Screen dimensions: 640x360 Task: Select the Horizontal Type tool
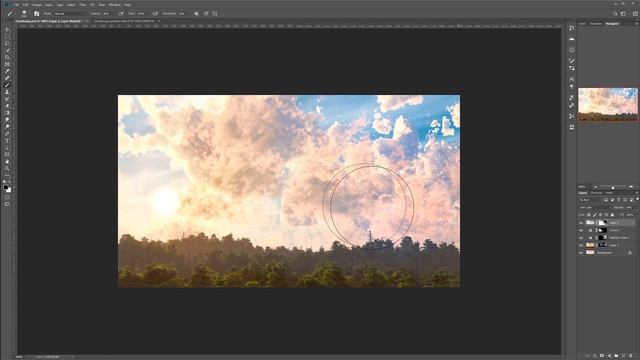click(7, 140)
